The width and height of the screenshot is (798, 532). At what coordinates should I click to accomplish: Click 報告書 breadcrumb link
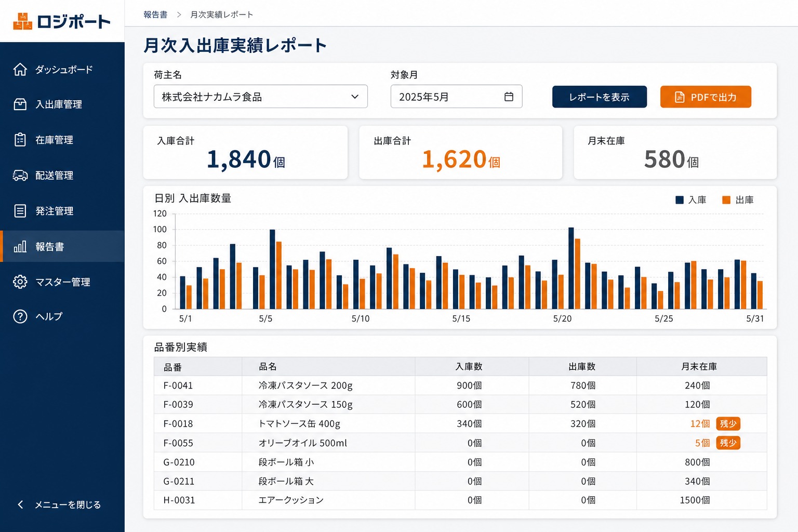155,15
